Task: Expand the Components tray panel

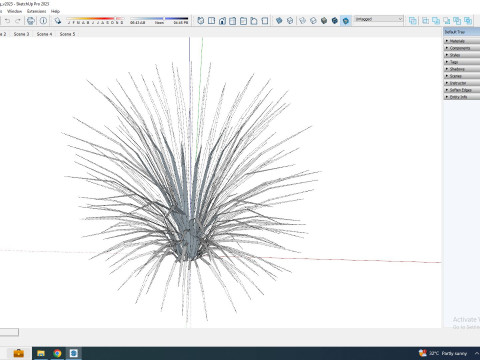Action: (x=462, y=48)
